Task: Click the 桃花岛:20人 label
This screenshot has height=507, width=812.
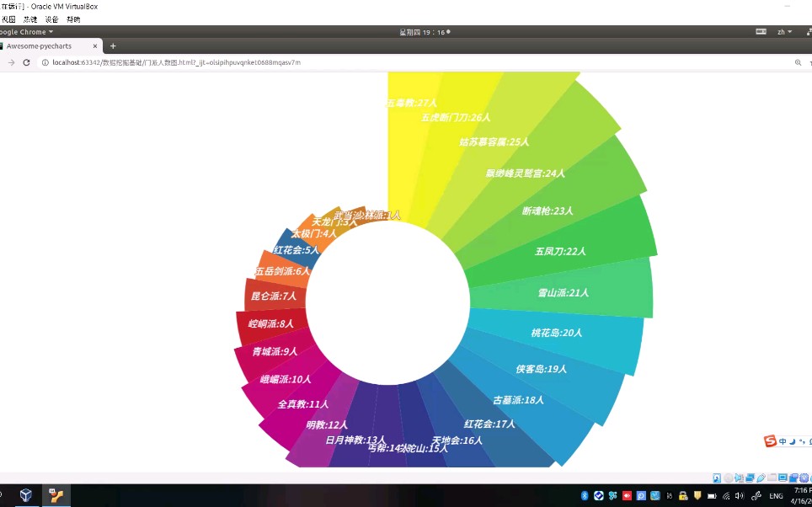Action: pos(556,333)
